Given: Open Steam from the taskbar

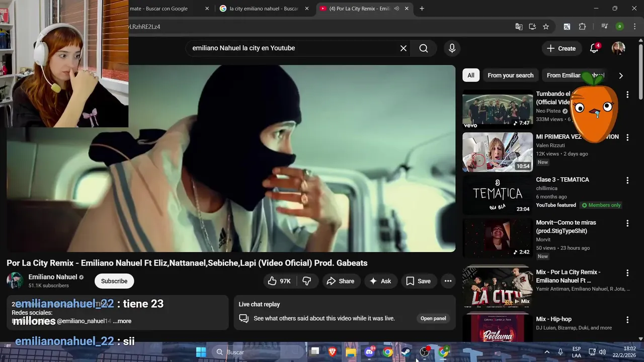Looking at the screenshot, I should coord(406,352).
